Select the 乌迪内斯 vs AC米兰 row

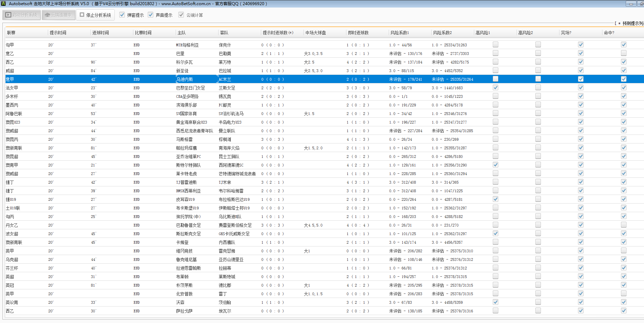(x=185, y=79)
